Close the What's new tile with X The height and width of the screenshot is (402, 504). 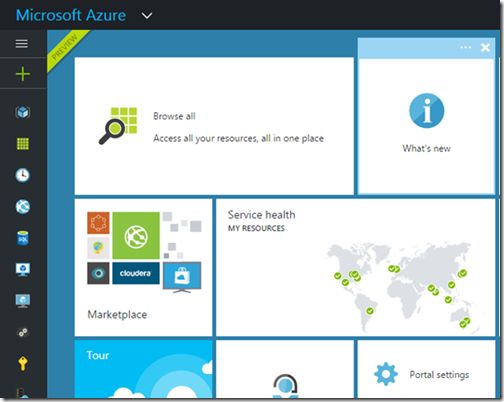coord(485,48)
